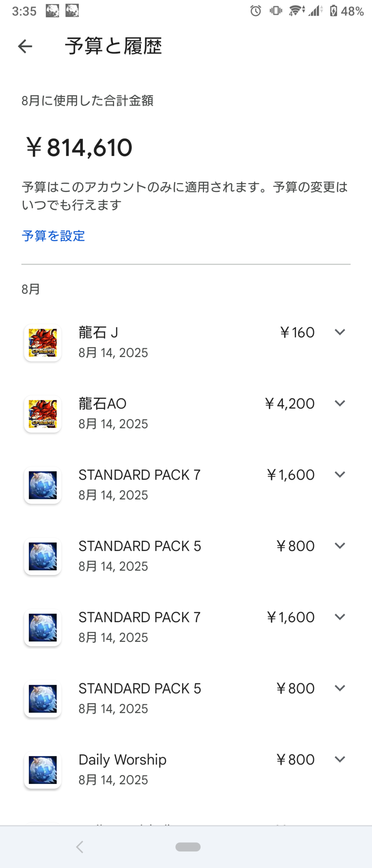Tap the battery status icon
This screenshot has height=868, width=372.
click(x=333, y=11)
